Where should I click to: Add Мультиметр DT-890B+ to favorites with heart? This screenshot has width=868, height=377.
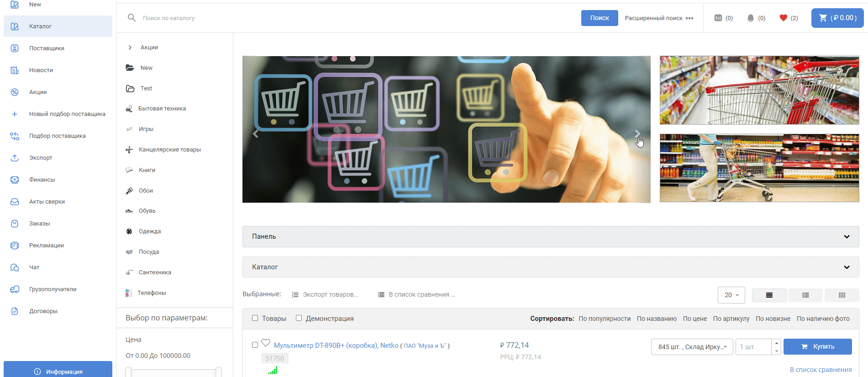click(x=266, y=343)
